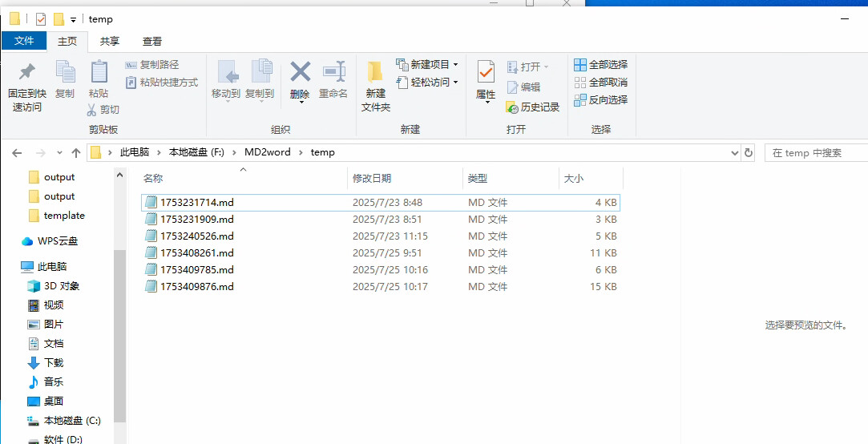Go up one folder level
Image resolution: width=868 pixels, height=444 pixels.
tap(76, 153)
